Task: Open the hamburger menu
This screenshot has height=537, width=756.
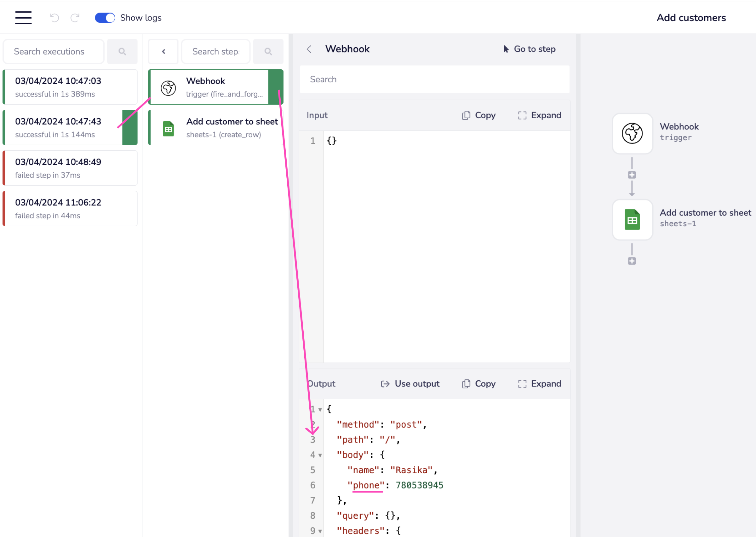Action: coord(23,18)
